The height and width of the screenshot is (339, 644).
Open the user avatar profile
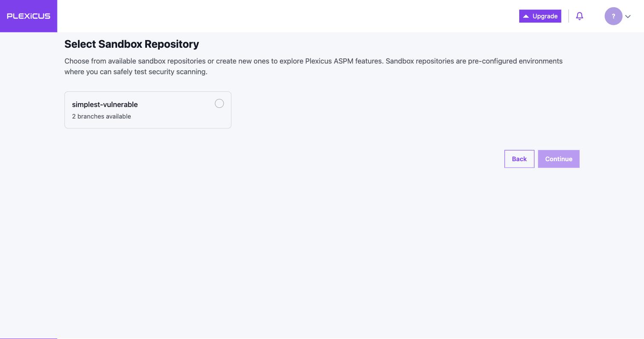click(613, 16)
